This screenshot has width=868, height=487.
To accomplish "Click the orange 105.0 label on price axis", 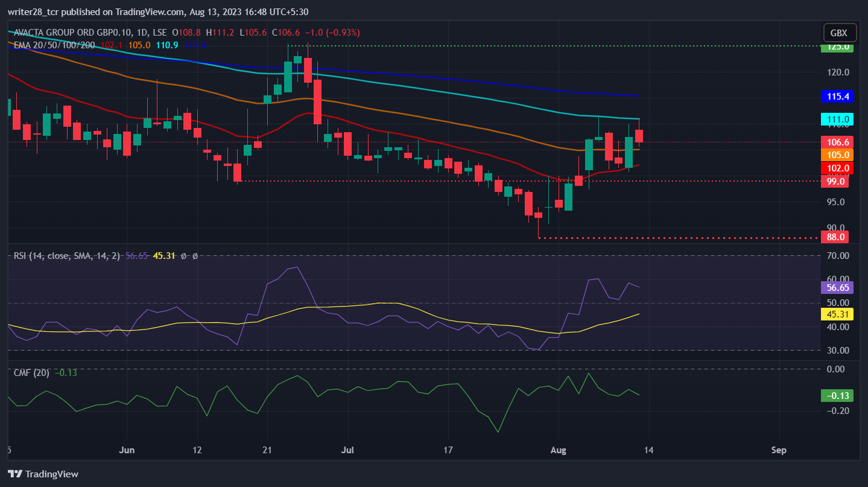I will [837, 154].
